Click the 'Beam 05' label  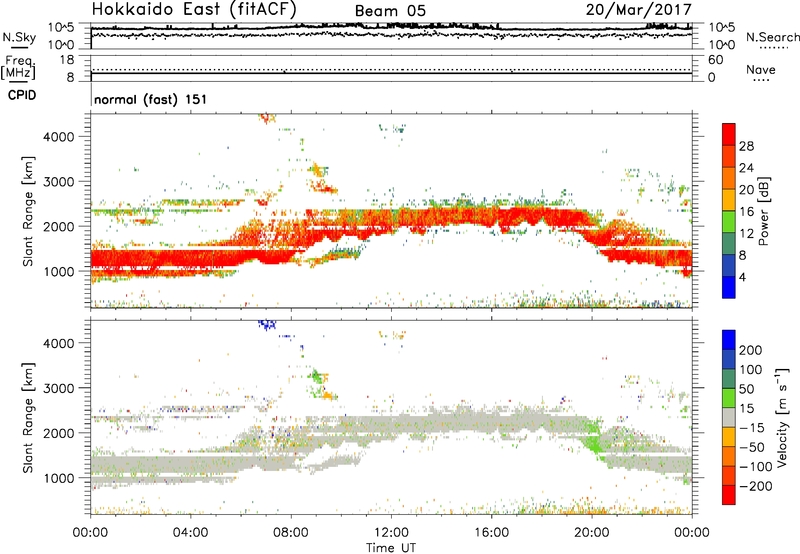coord(390,11)
